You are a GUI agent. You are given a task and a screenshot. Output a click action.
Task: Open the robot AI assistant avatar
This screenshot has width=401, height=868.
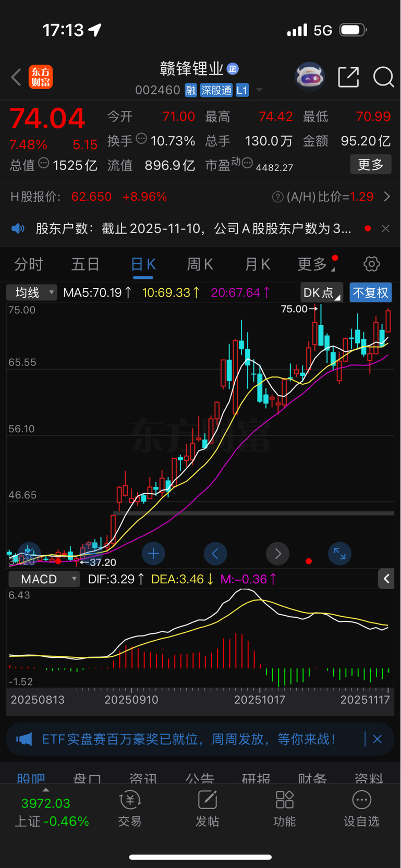pos(310,77)
